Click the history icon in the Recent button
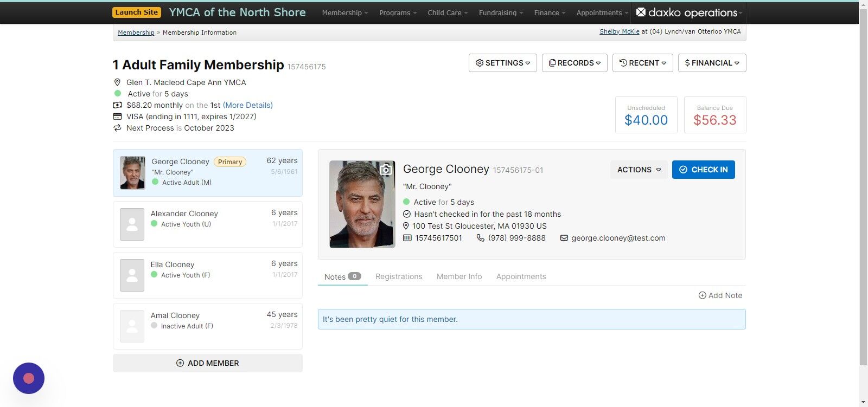Image resolution: width=868 pixels, height=407 pixels. (x=623, y=63)
